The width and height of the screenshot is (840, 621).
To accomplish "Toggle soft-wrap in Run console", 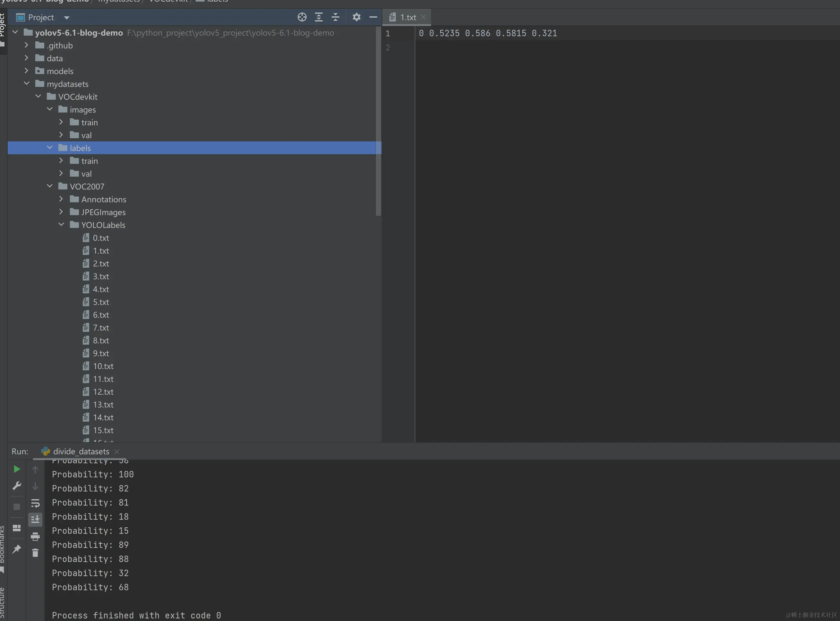I will (x=35, y=503).
